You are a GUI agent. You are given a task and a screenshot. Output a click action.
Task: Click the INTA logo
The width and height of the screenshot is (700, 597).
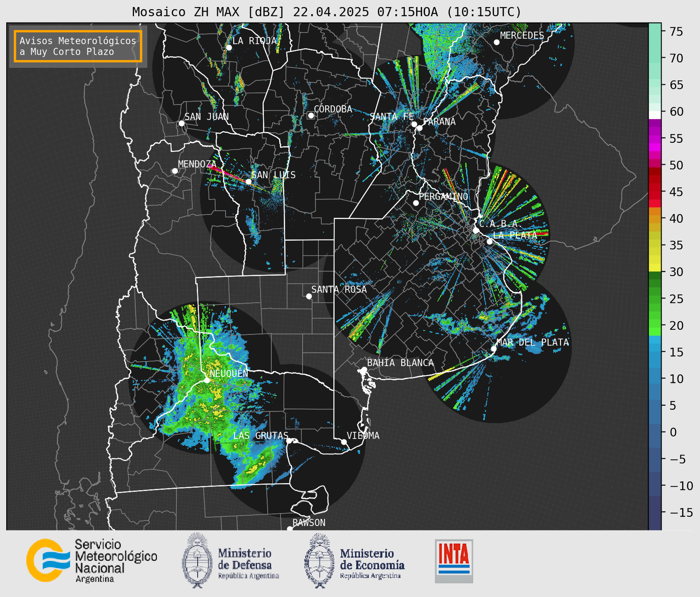(x=454, y=561)
